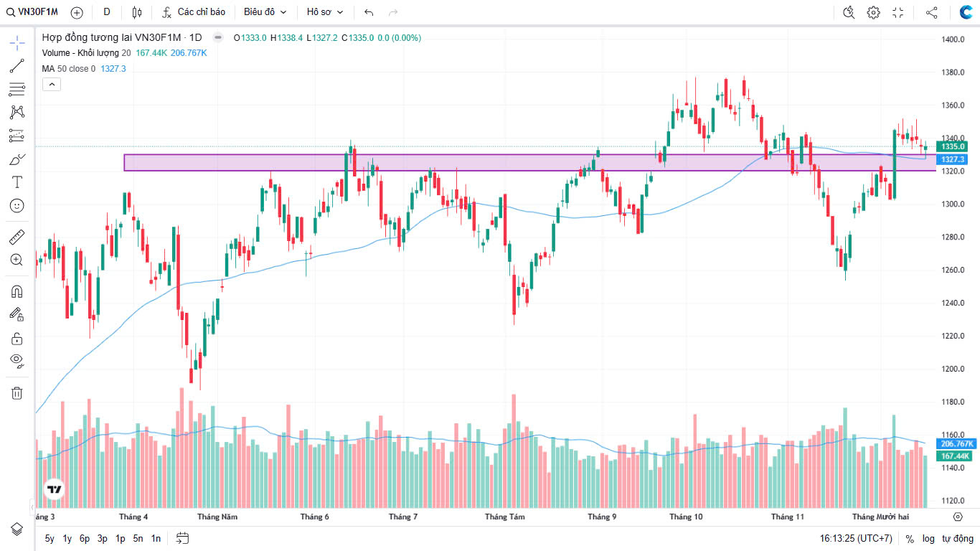Activate the zoom-in tool

(17, 260)
